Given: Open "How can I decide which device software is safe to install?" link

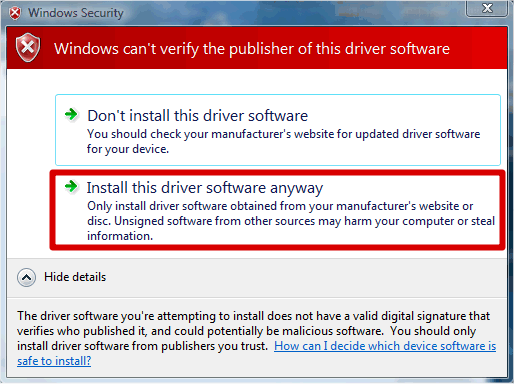Looking at the screenshot, I should click(x=385, y=346).
